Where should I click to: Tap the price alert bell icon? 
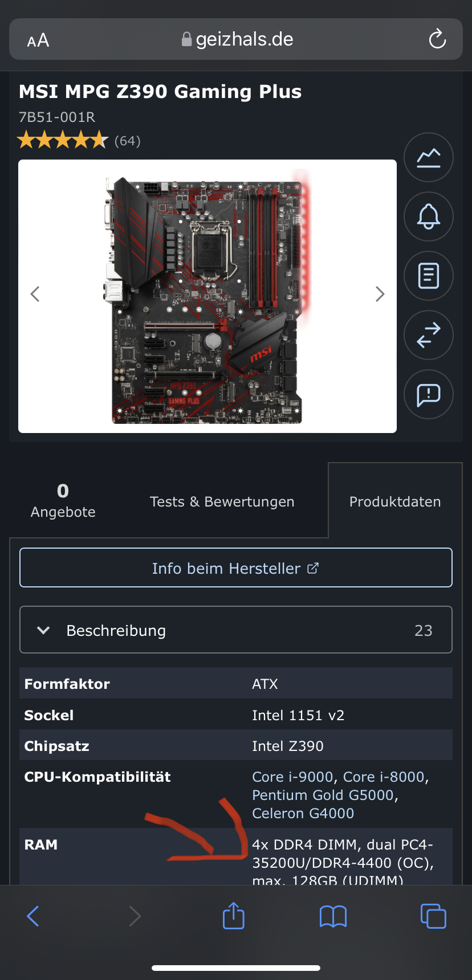(x=429, y=217)
